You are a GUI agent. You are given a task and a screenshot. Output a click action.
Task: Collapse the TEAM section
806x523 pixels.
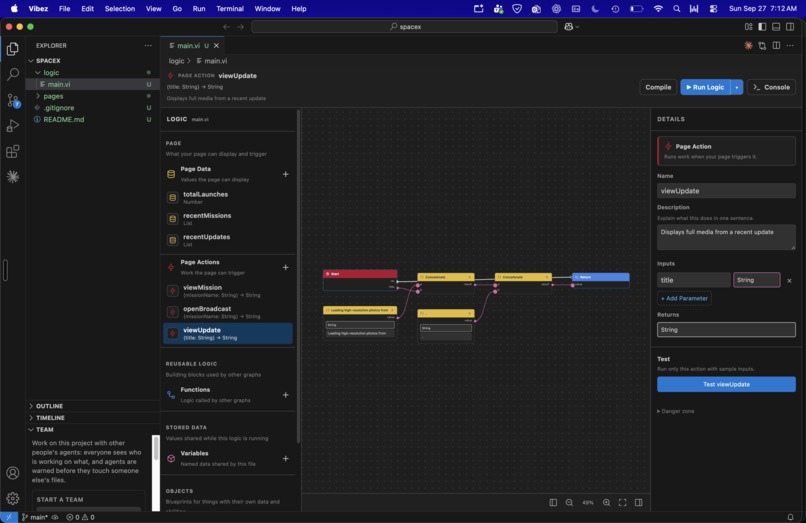pos(31,430)
